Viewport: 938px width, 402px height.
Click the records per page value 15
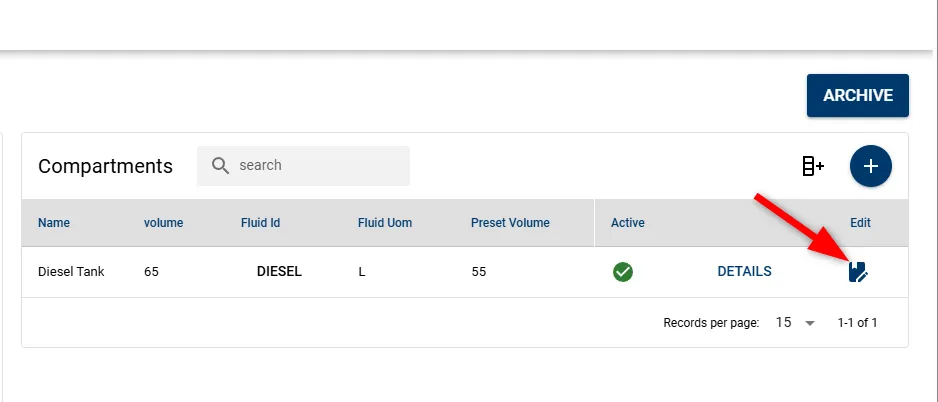(x=783, y=322)
